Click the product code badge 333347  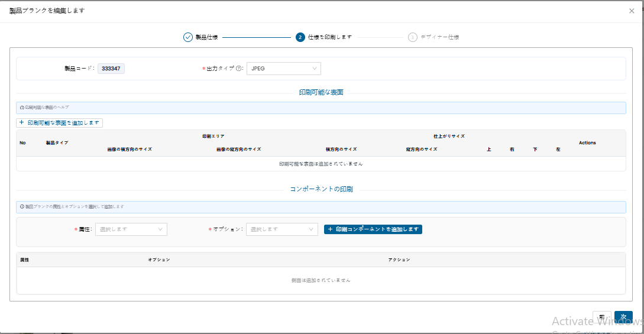coord(111,69)
